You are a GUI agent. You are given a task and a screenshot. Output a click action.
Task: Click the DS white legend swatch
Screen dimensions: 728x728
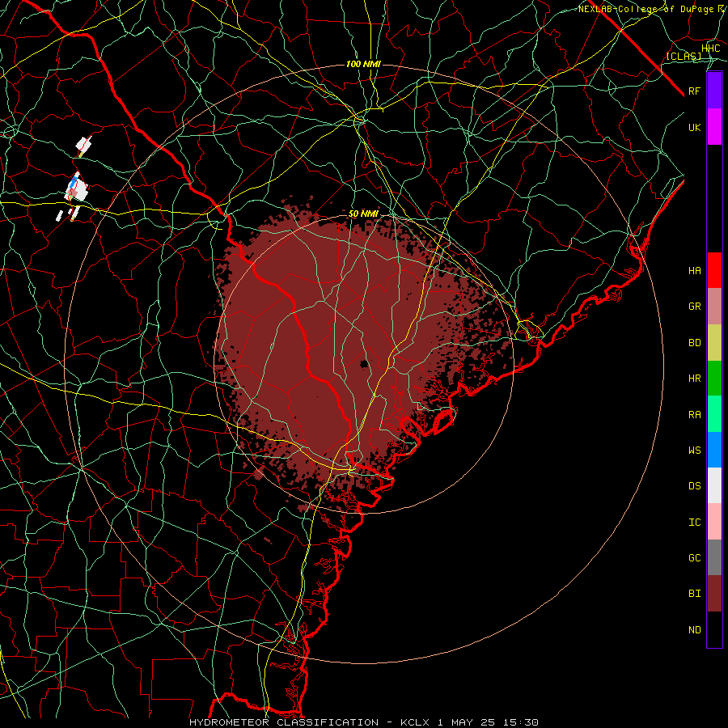point(714,485)
